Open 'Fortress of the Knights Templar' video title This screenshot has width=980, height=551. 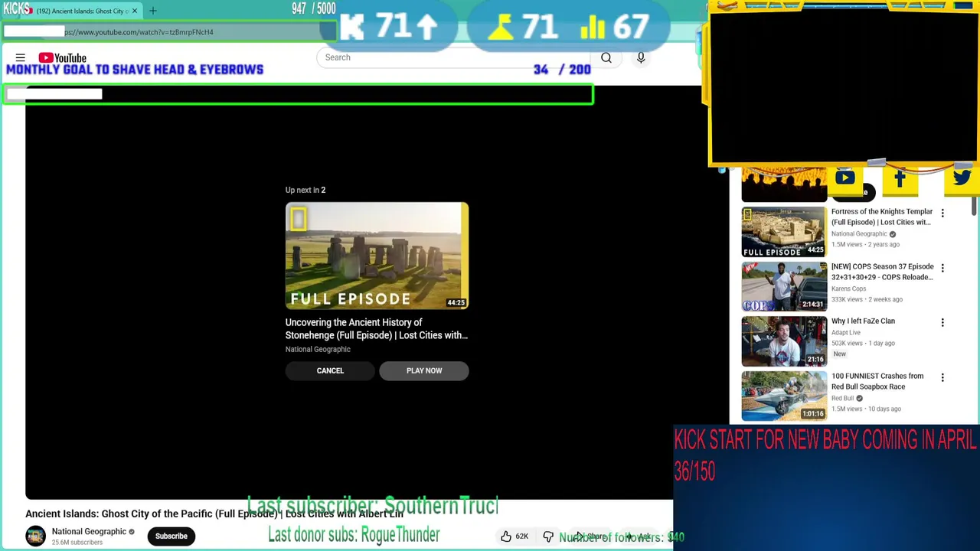click(x=882, y=217)
